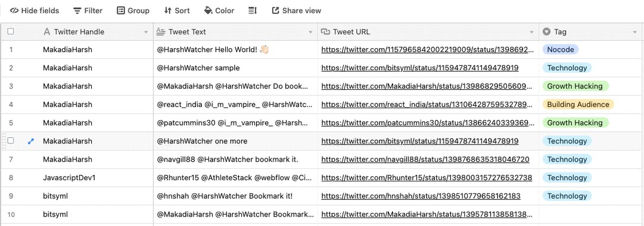644x226 pixels.
Task: Select the '@HarshWatcher sample' cell
Action: (x=235, y=68)
